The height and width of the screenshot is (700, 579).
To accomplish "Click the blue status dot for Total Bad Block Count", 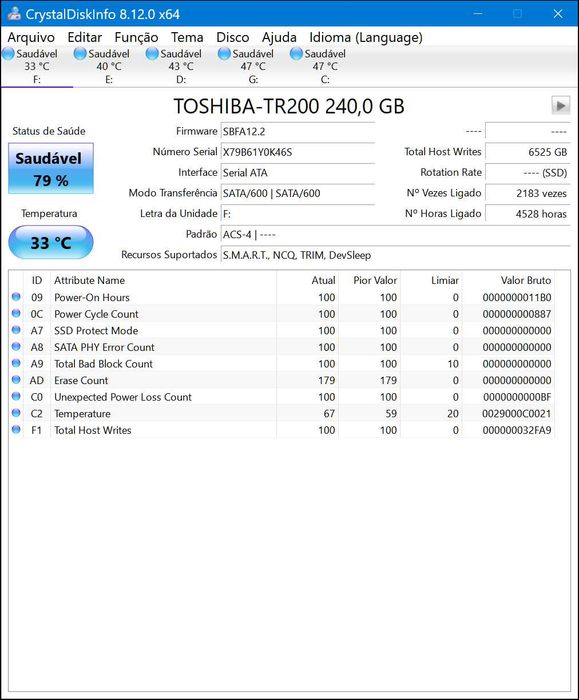I will [x=16, y=363].
